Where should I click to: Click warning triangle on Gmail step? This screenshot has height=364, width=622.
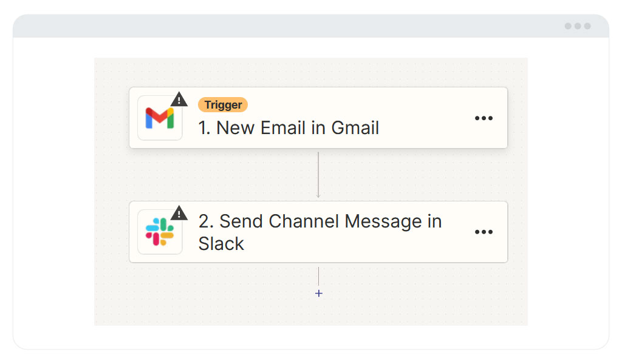tap(179, 99)
